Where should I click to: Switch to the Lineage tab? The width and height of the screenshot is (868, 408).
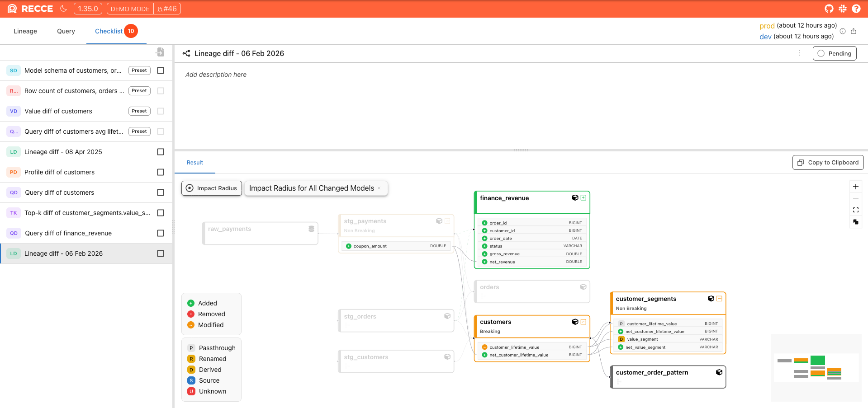(25, 31)
